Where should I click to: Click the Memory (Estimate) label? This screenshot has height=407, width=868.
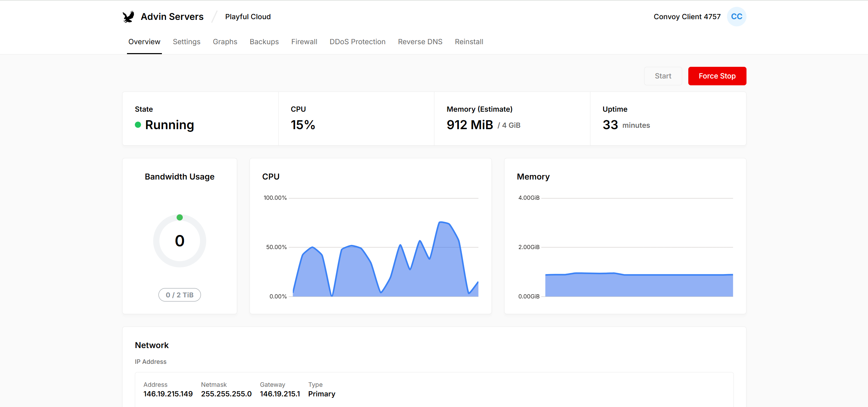(480, 109)
